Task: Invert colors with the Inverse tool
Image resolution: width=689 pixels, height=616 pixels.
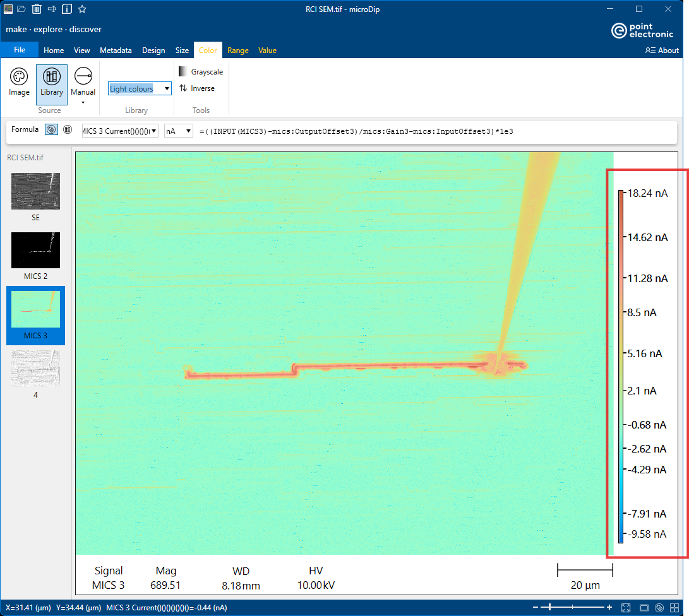Action: 197,88
